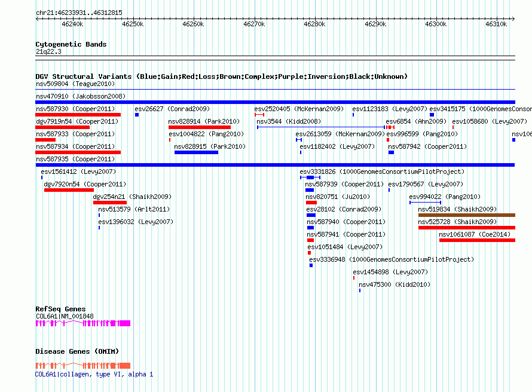Click the nsv1061087 red bar (Coe2014)

click(x=476, y=240)
